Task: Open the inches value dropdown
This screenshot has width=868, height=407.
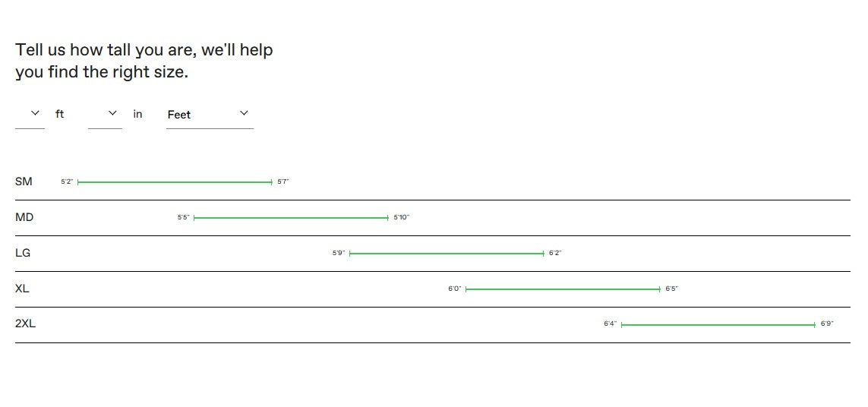Action: click(x=105, y=114)
